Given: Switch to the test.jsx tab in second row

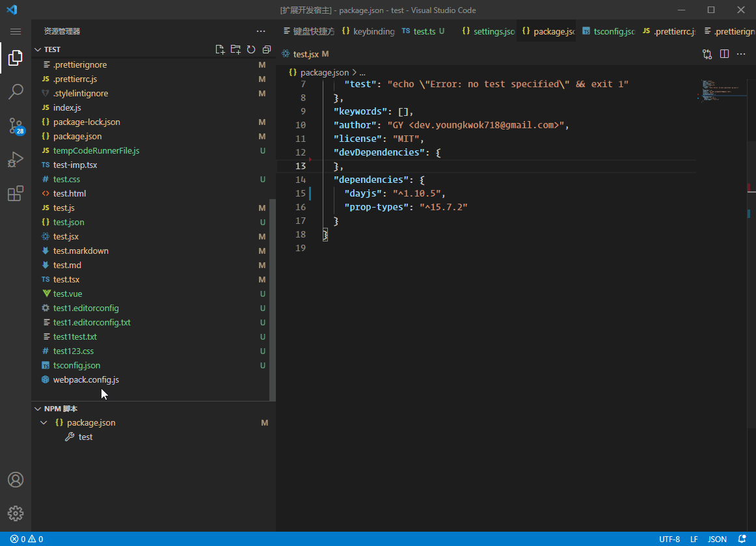Looking at the screenshot, I should pyautogui.click(x=306, y=54).
